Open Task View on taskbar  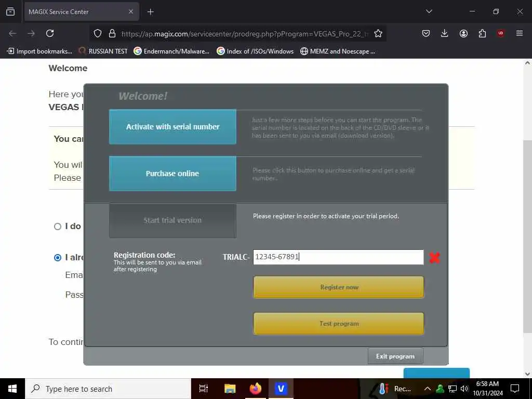204,389
